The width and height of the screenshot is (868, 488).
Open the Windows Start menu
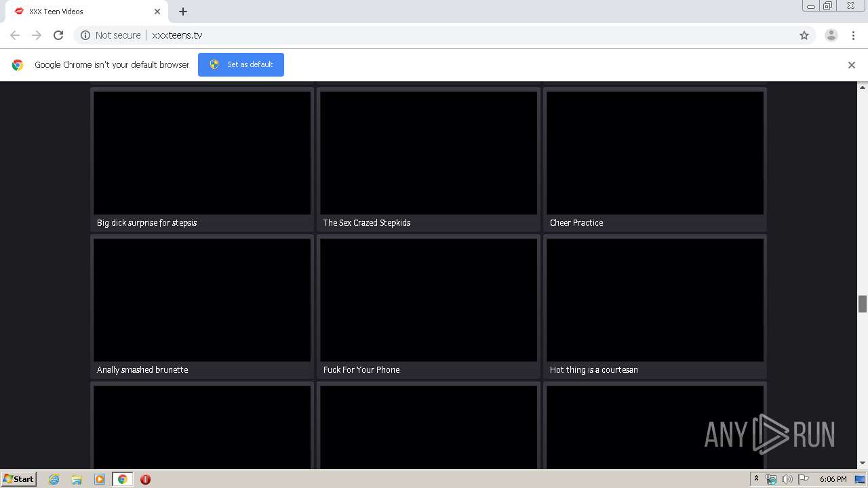click(x=18, y=479)
